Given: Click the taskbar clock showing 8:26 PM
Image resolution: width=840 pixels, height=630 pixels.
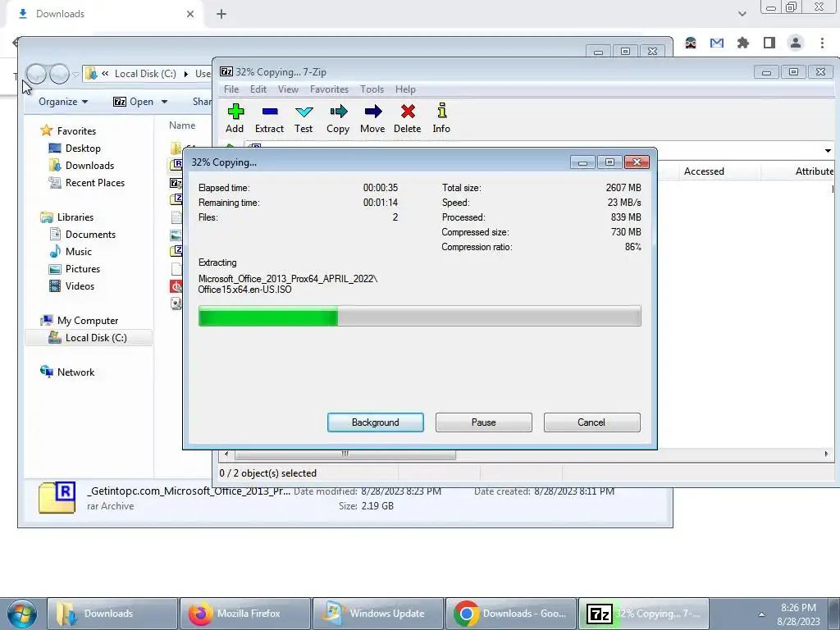Looking at the screenshot, I should [x=798, y=614].
